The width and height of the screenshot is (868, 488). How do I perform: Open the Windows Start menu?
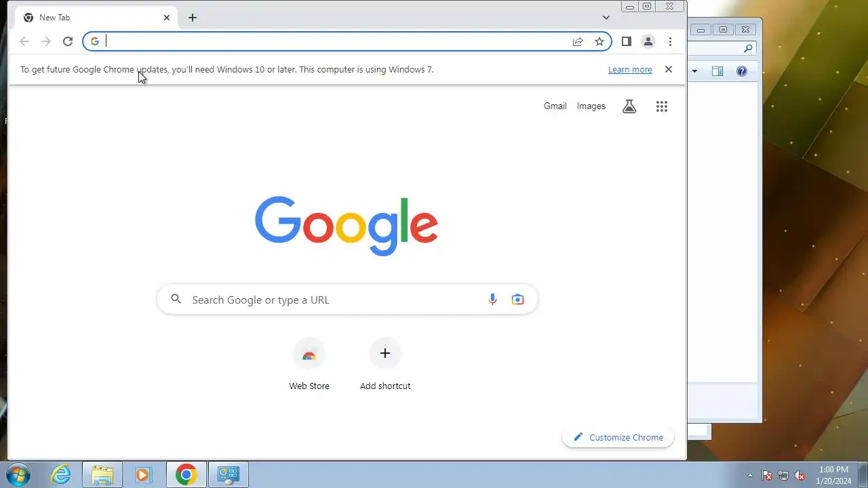(x=18, y=474)
